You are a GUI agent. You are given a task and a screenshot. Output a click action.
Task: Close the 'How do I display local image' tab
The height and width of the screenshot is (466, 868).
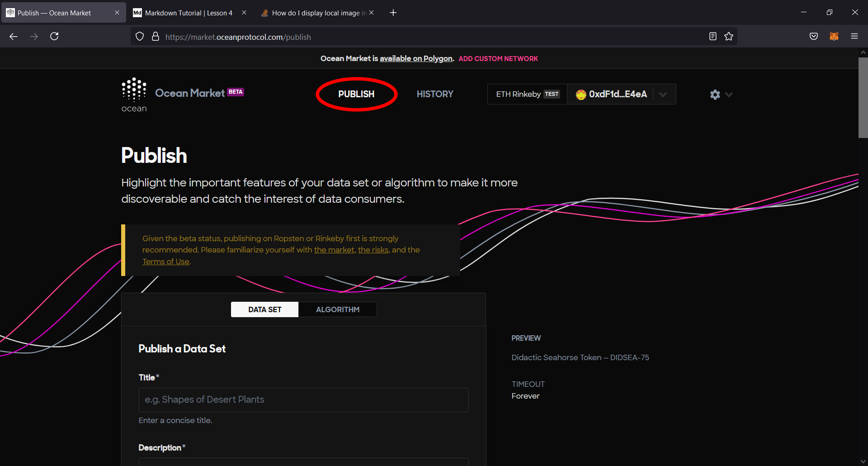click(x=371, y=13)
